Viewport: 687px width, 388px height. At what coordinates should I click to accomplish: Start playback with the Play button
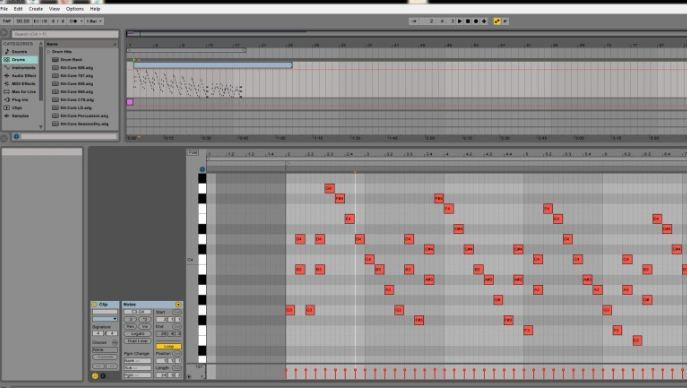pyautogui.click(x=460, y=21)
